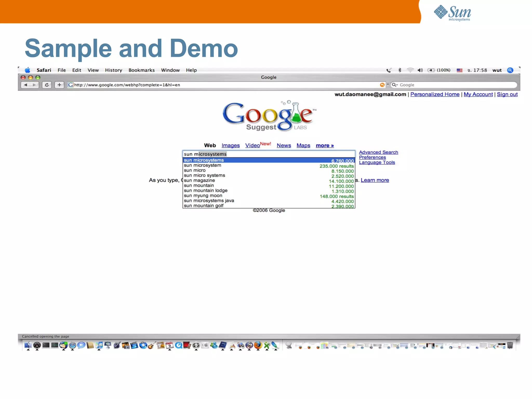Click the toolbar Google search field
The height and width of the screenshot is (399, 532).
click(454, 85)
